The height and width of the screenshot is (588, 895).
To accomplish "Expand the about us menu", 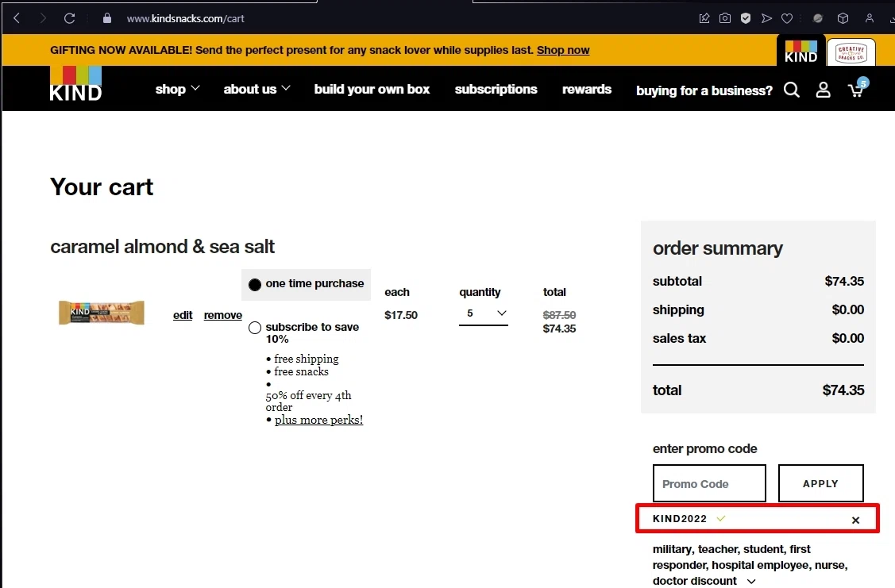I will pyautogui.click(x=257, y=89).
